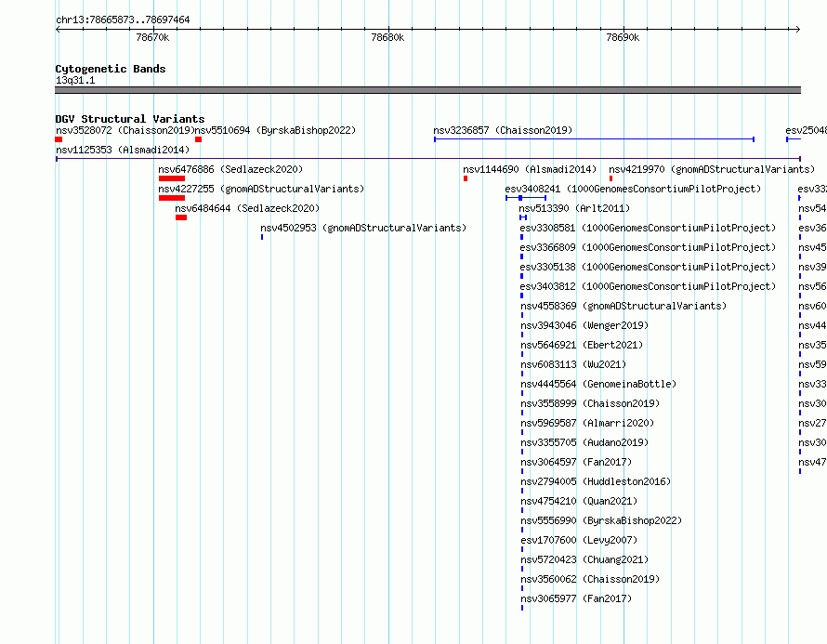
Task: Open esv3403812 (1000GenomesConsortiumPilotProject) label
Action: coord(648,286)
